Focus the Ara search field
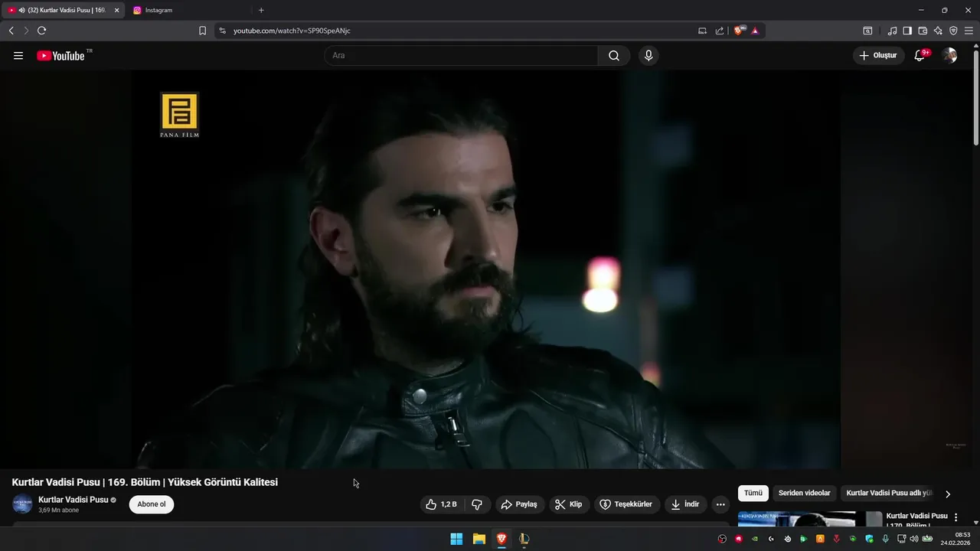The height and width of the screenshot is (551, 980). point(461,56)
